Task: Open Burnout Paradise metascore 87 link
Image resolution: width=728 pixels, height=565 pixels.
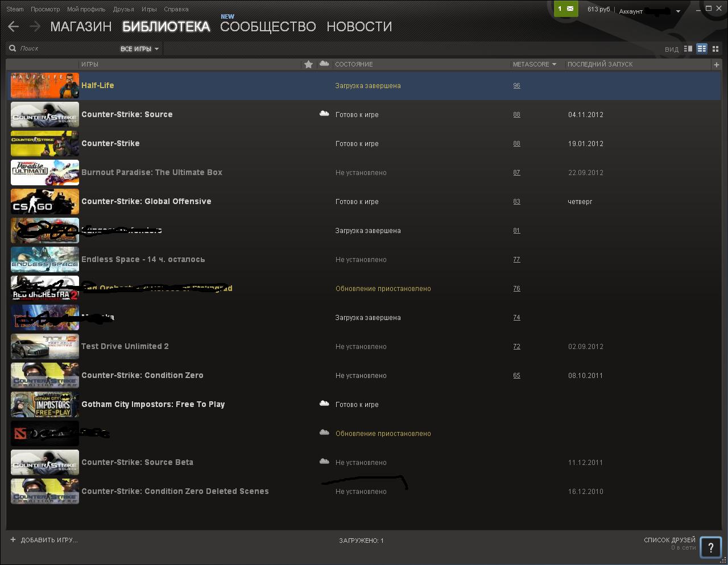Action: pyautogui.click(x=516, y=172)
